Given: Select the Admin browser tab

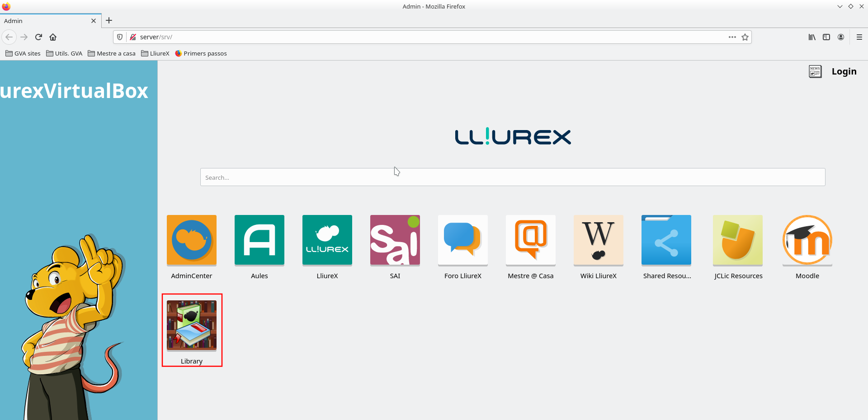Looking at the screenshot, I should pos(45,21).
